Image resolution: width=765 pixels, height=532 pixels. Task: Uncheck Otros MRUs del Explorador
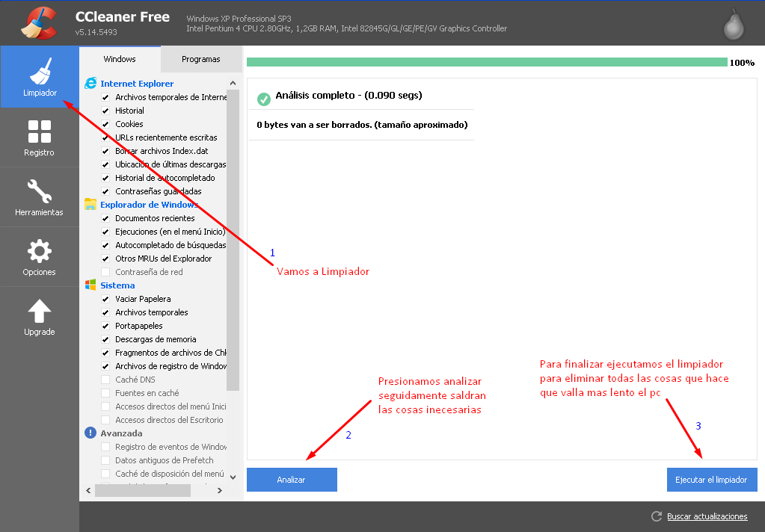(105, 259)
